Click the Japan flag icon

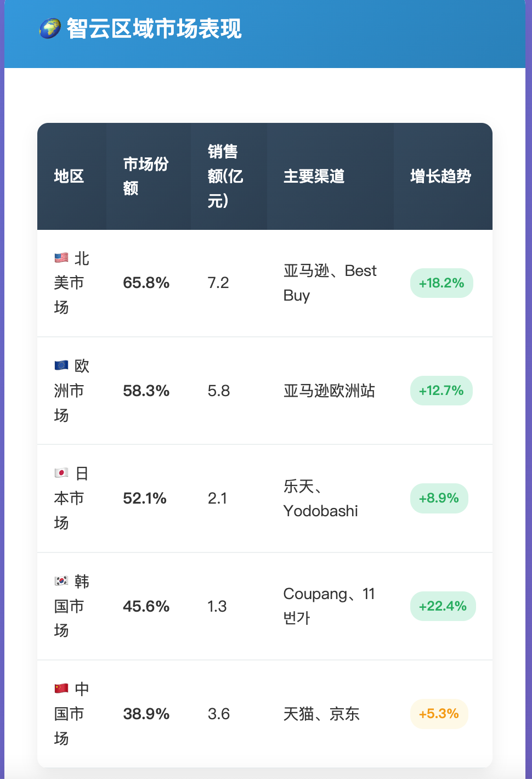[61, 473]
